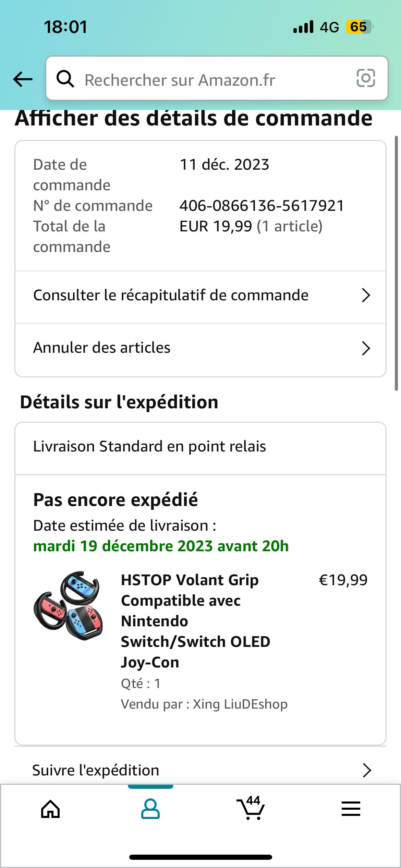Select Annuler des articles option
This screenshot has height=868, width=401.
(x=102, y=348)
